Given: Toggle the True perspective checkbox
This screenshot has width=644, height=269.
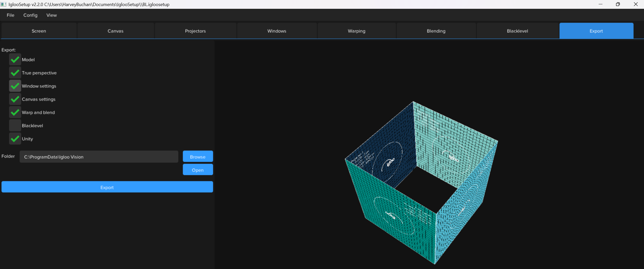Looking at the screenshot, I should pyautogui.click(x=15, y=73).
